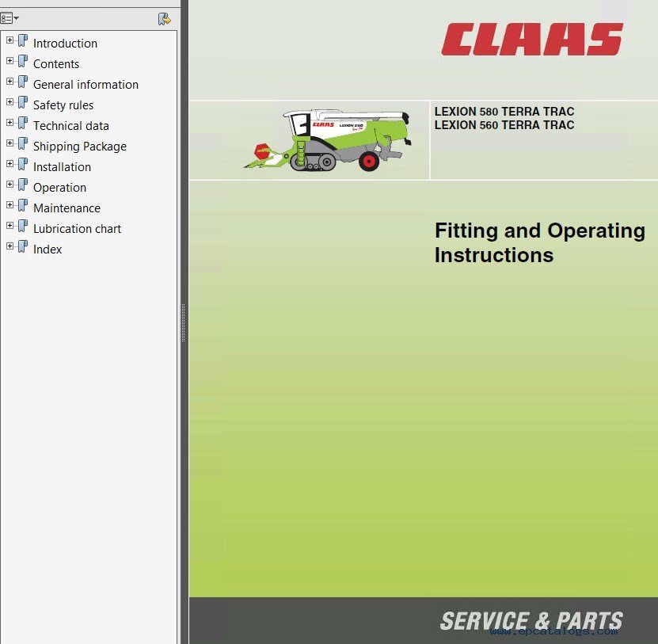
Task: Click the SERVICE & PARTS footer text
Action: [x=531, y=621]
